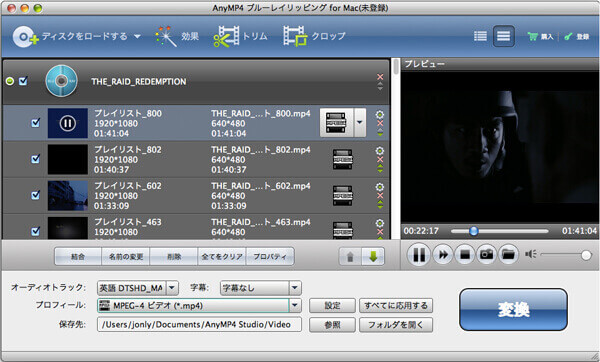Image resolution: width=600 pixels, height=362 pixels.
Task: Switch to compact list view
Action: (480, 36)
